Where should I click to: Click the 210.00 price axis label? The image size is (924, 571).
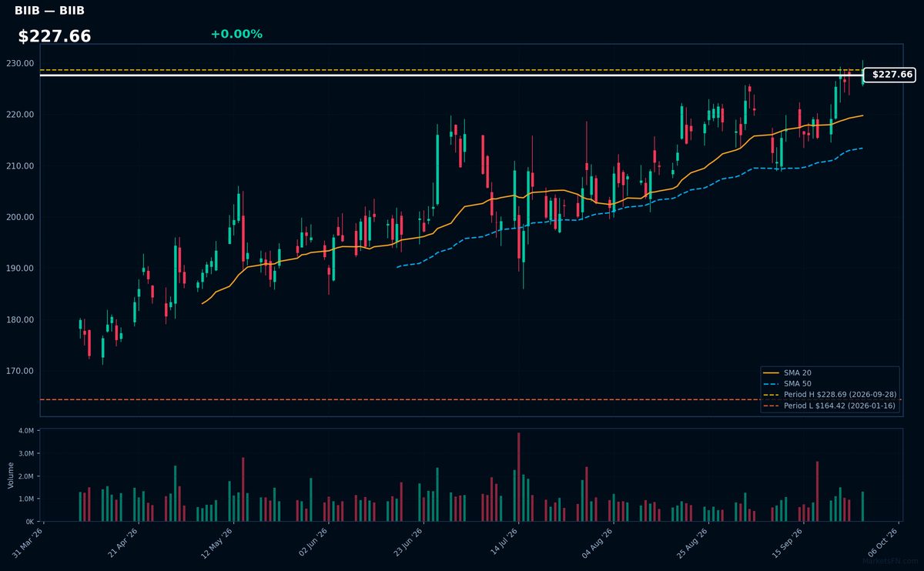tap(21, 166)
